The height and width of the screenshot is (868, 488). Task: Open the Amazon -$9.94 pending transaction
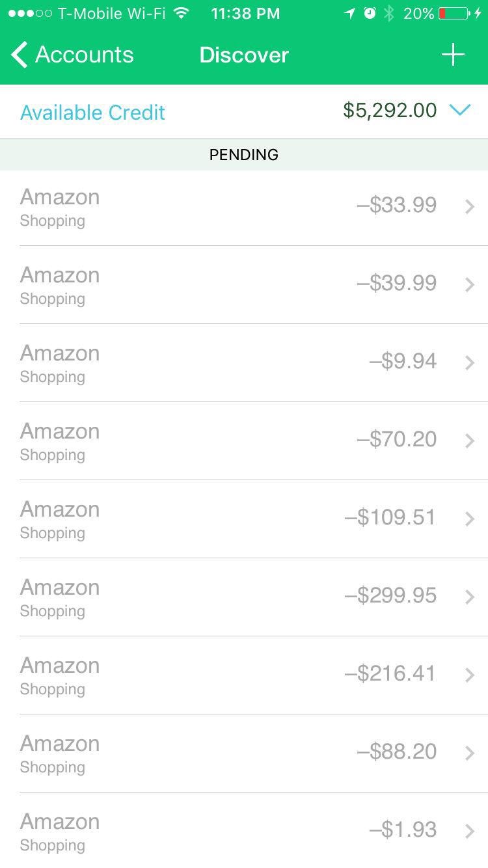[244, 363]
